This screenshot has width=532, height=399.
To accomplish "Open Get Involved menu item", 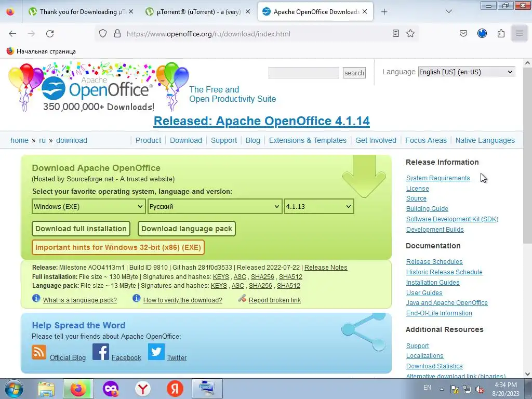I will coord(376,140).
